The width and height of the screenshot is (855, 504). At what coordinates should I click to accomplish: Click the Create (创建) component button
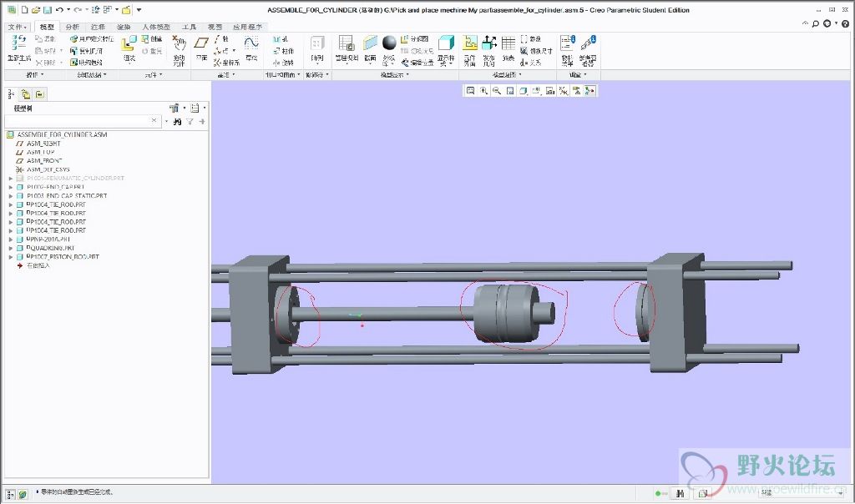coord(152,38)
